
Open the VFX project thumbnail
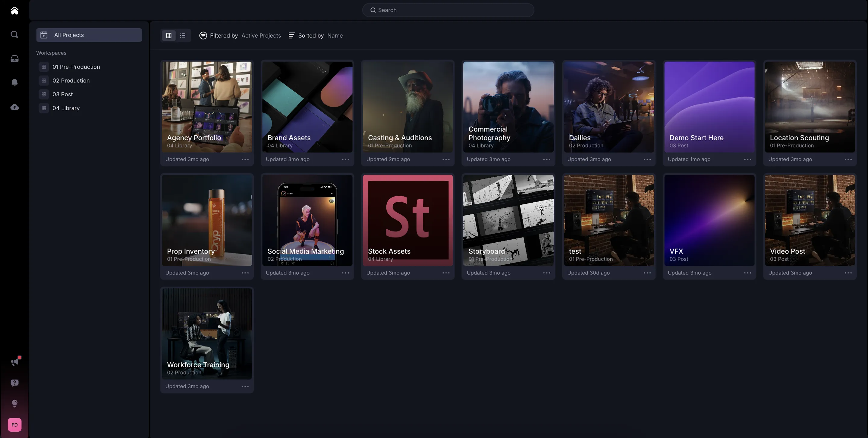pyautogui.click(x=709, y=220)
